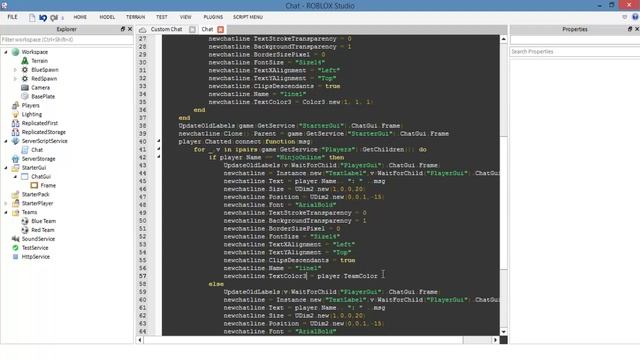The height and width of the screenshot is (360, 640).
Task: Select the Chat script icon in Explorer
Action: click(25, 150)
